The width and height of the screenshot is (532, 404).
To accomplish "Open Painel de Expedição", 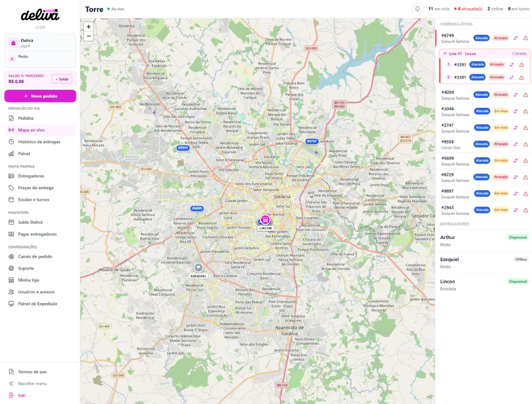I will point(40,304).
